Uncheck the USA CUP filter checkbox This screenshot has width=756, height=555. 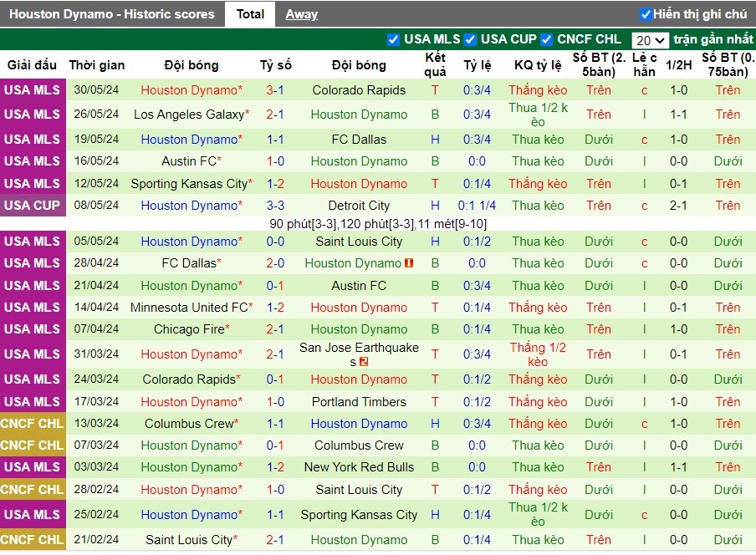[470, 39]
